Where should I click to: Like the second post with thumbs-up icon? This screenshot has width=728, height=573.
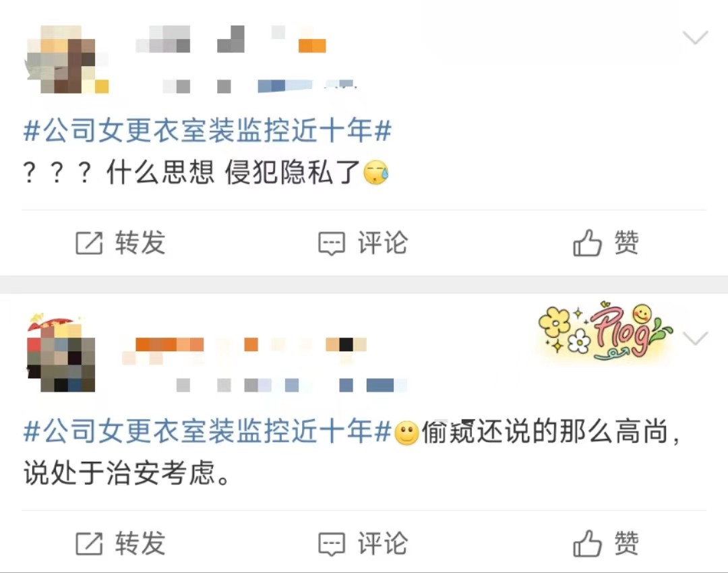(587, 543)
